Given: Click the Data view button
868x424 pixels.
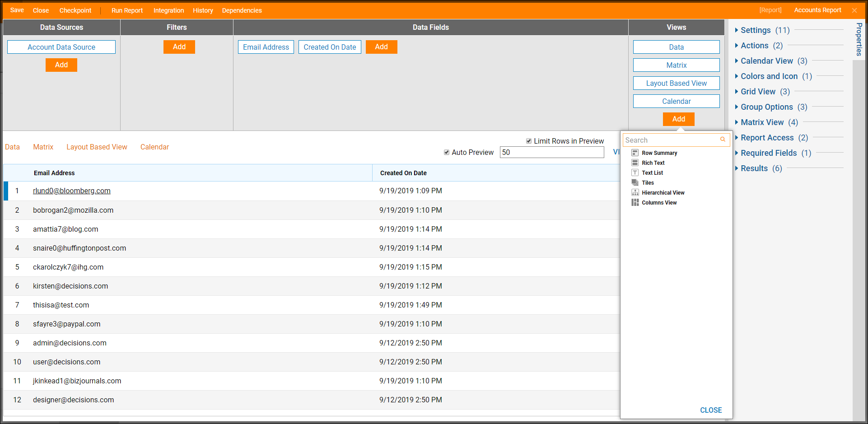Looking at the screenshot, I should pyautogui.click(x=677, y=47).
